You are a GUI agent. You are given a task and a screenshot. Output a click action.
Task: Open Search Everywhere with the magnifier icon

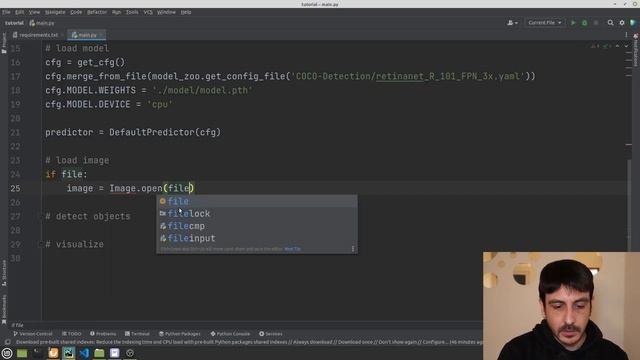(x=610, y=23)
